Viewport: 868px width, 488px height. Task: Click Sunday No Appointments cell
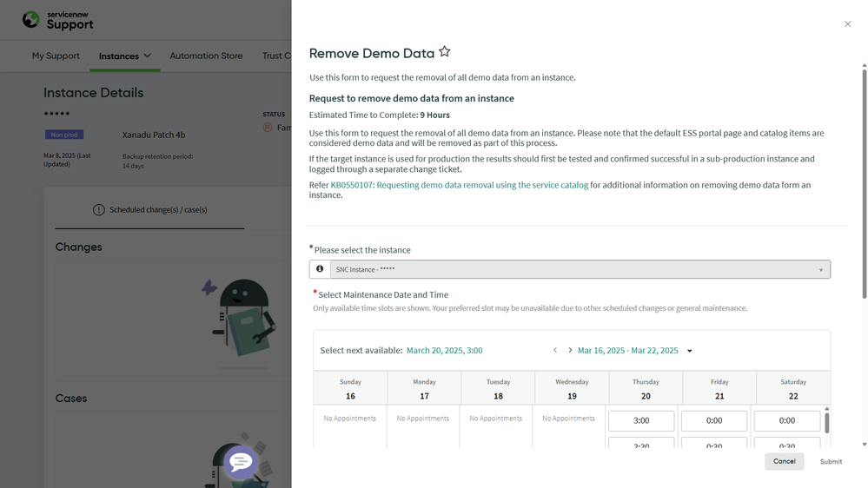[x=350, y=419]
